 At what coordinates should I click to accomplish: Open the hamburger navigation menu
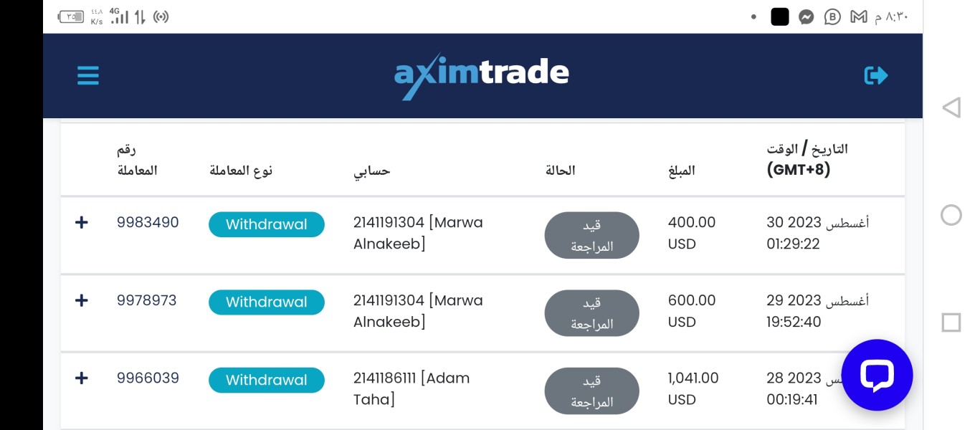click(88, 75)
